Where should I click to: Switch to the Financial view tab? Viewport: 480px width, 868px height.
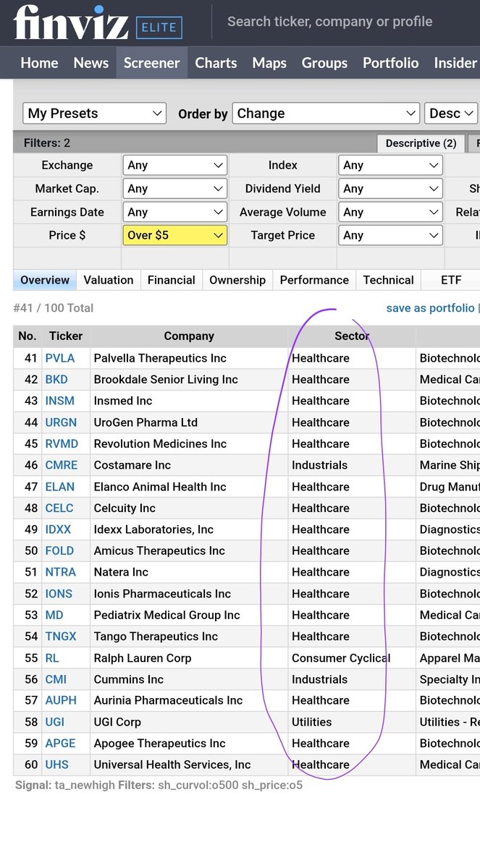[x=172, y=280]
